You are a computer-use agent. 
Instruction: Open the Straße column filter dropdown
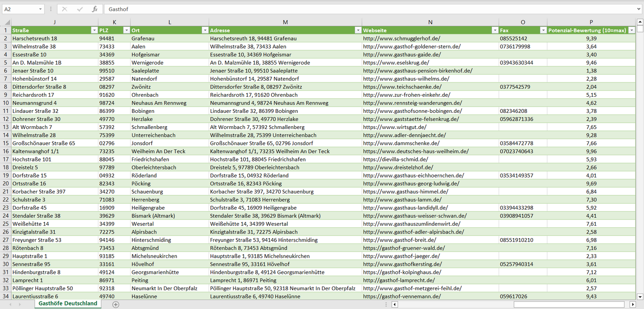(94, 30)
